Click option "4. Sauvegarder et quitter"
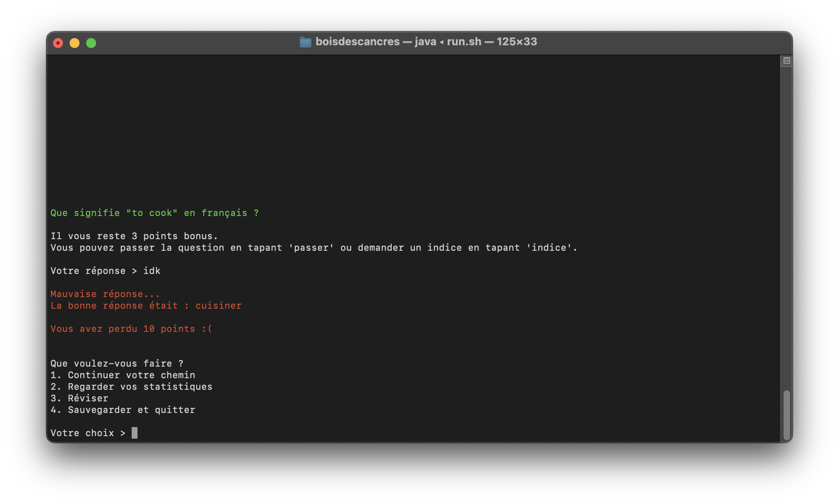Screen dimensions: 839x504 pos(123,410)
